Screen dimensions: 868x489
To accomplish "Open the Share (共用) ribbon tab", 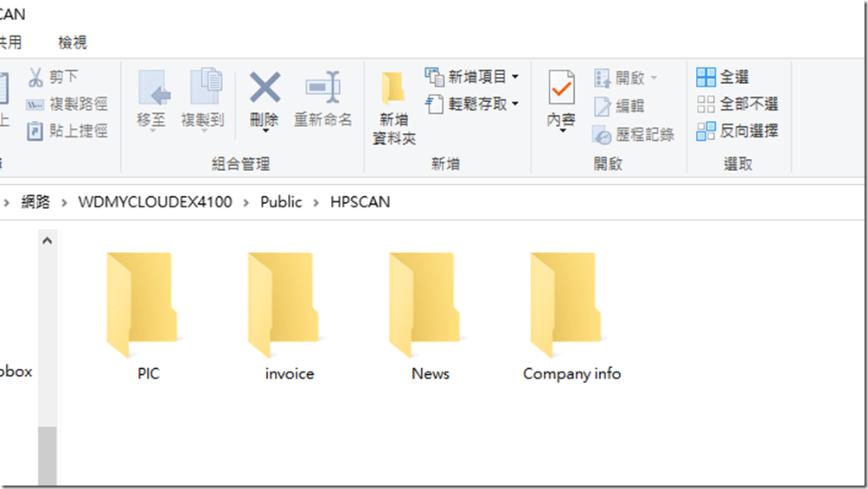I will pyautogui.click(x=10, y=42).
